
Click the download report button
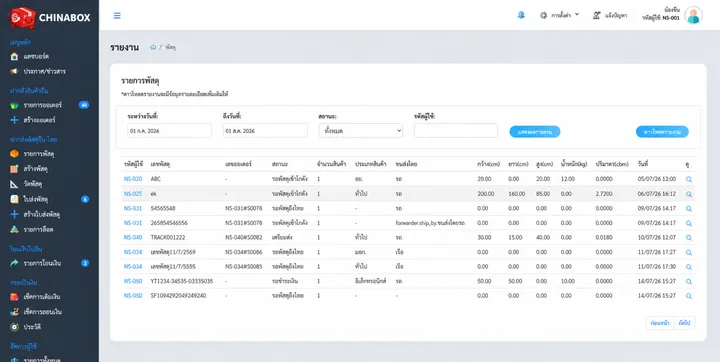662,132
